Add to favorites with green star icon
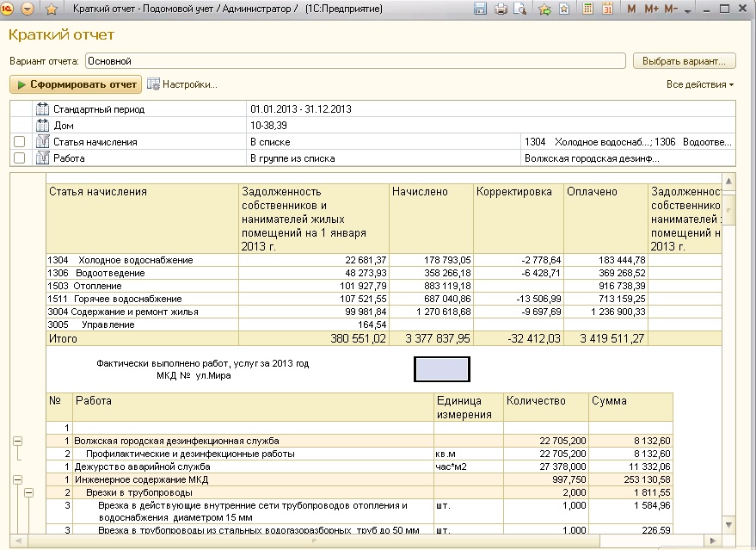756x550 pixels. (544, 9)
